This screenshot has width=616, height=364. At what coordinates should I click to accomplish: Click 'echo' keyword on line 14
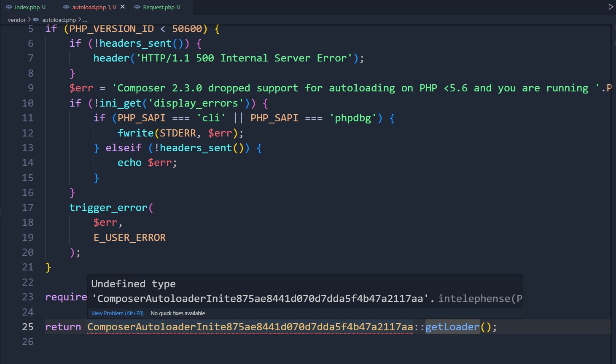(x=129, y=163)
